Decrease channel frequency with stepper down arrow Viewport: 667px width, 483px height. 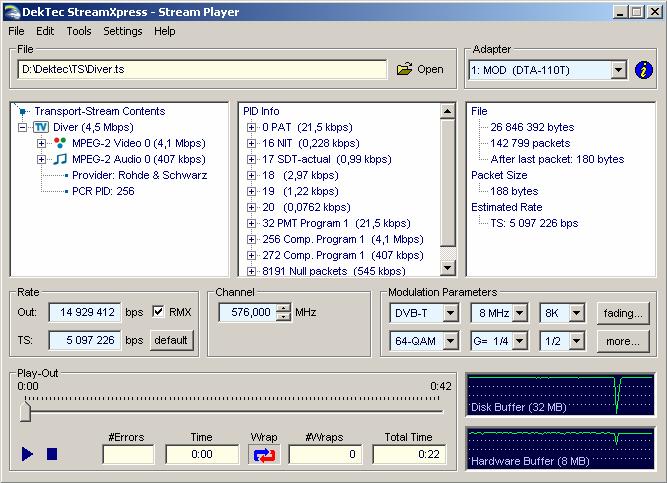[x=283, y=317]
